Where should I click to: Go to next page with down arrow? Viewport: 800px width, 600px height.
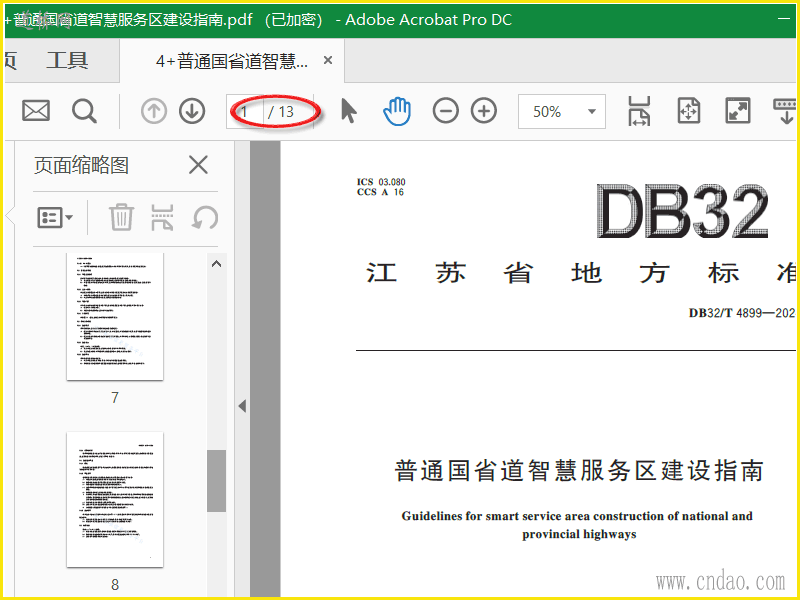coord(192,111)
